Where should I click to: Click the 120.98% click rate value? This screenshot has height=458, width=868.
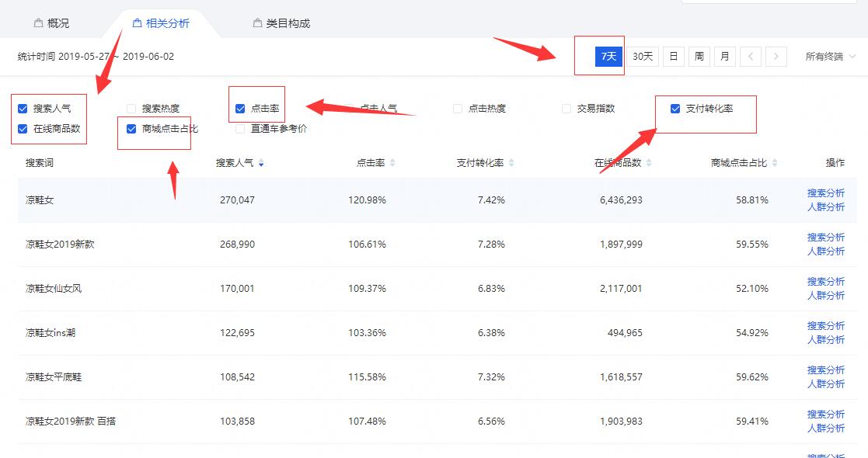pos(367,200)
